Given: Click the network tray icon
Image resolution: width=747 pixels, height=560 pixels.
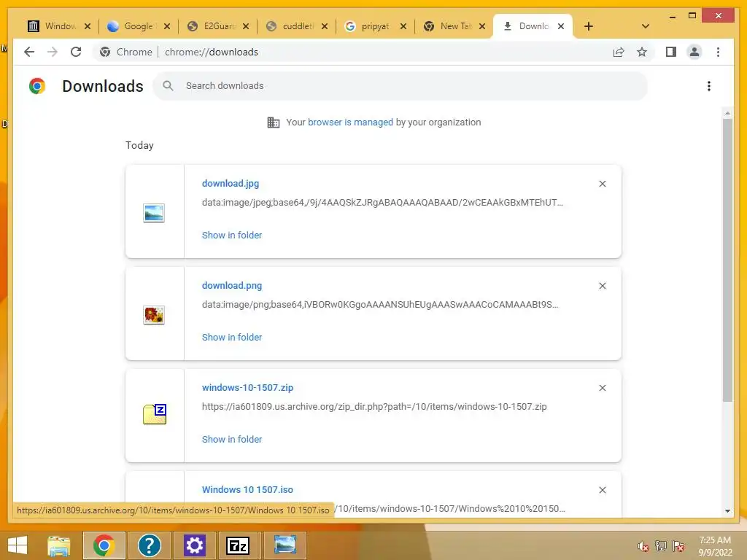Looking at the screenshot, I should tap(661, 546).
